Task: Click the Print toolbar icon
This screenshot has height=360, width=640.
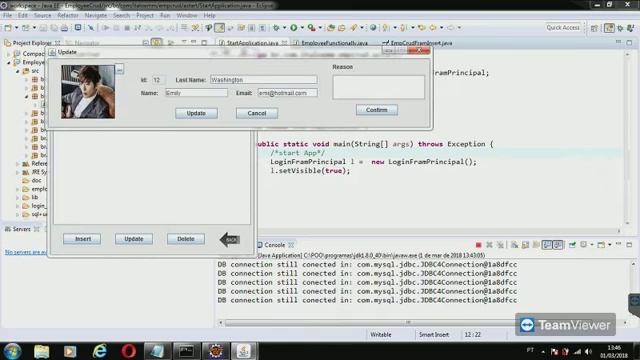Action: click(x=64, y=28)
